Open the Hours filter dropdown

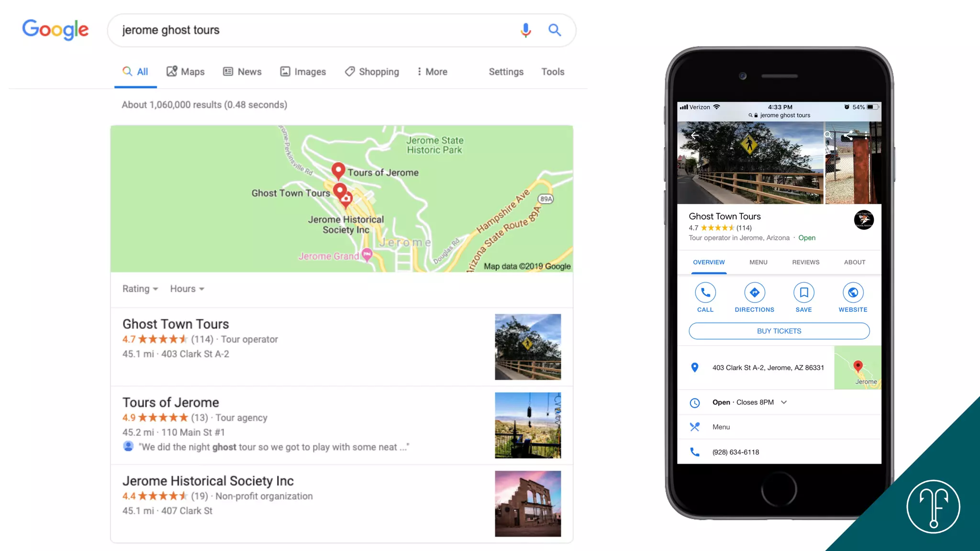[x=187, y=289]
